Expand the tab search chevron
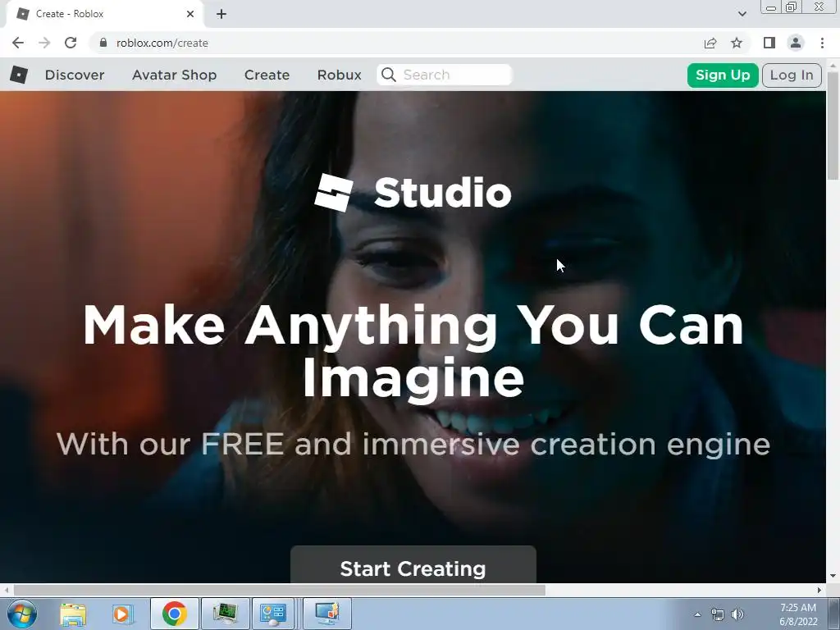 point(742,14)
